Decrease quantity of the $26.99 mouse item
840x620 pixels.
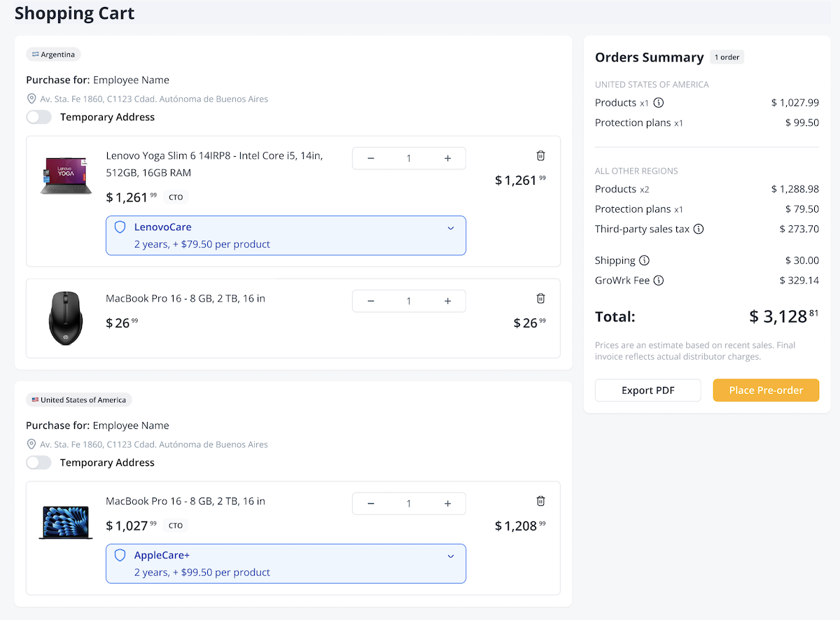click(x=371, y=301)
